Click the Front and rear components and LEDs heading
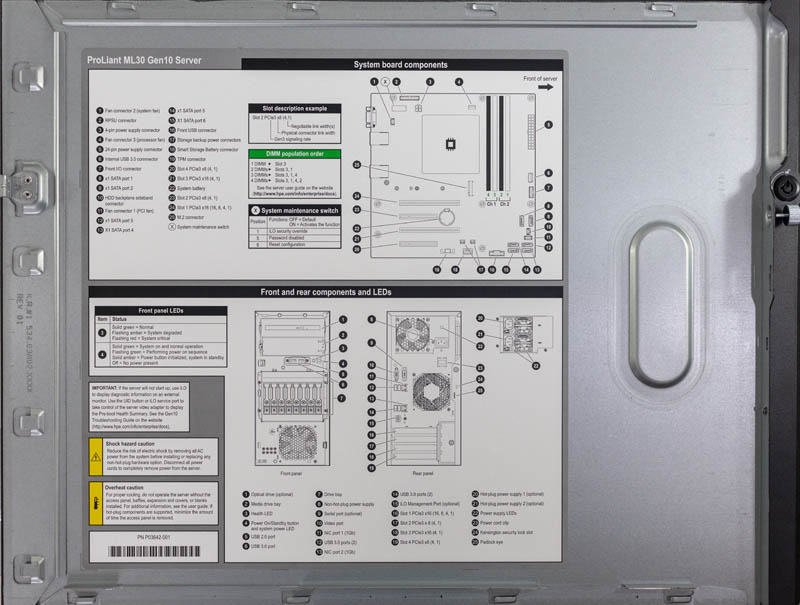 [326, 292]
